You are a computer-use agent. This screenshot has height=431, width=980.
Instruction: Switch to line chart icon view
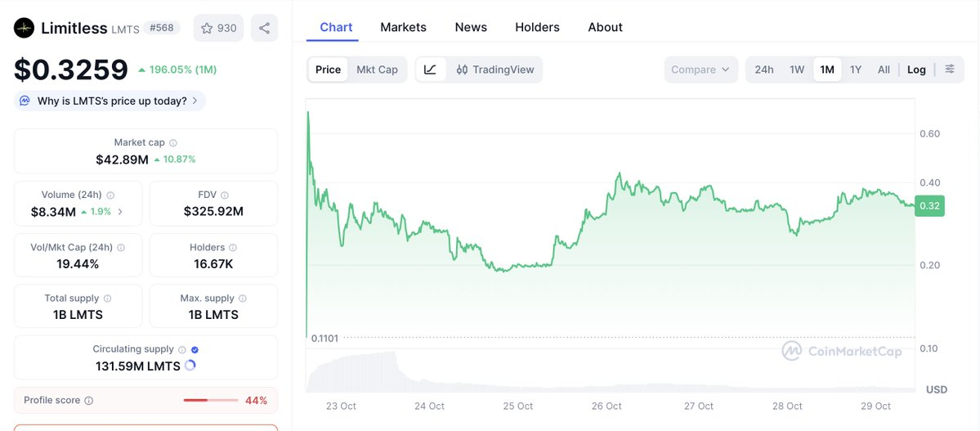(x=430, y=70)
